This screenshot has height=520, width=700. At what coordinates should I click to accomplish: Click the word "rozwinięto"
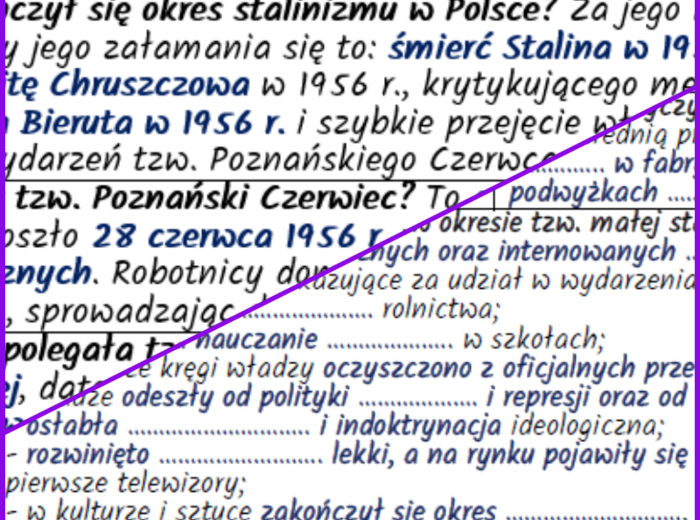point(88,455)
